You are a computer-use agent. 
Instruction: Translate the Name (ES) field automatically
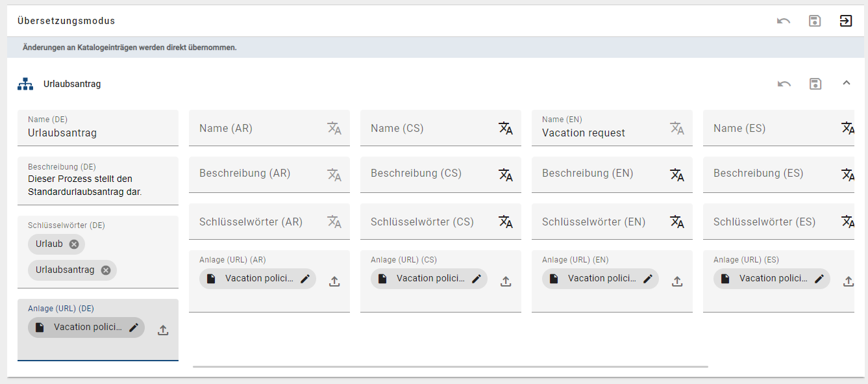pyautogui.click(x=849, y=128)
